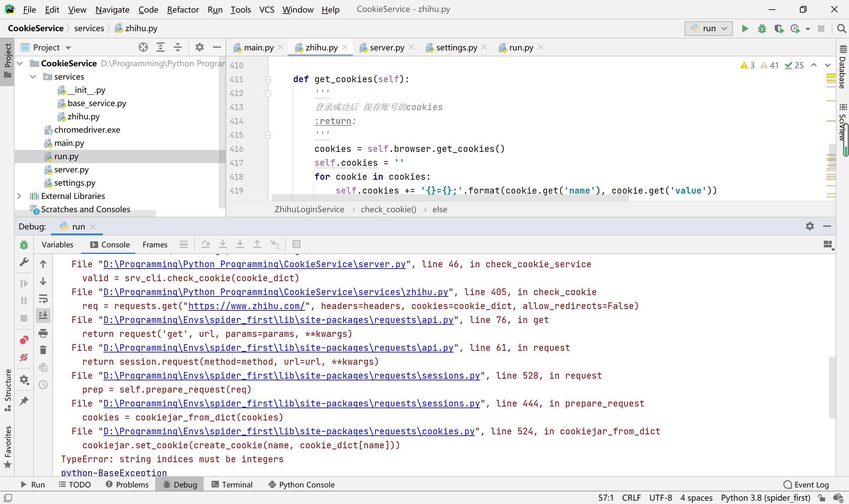This screenshot has width=849, height=504.
Task: Toggle scroll to end in console
Action: [43, 316]
